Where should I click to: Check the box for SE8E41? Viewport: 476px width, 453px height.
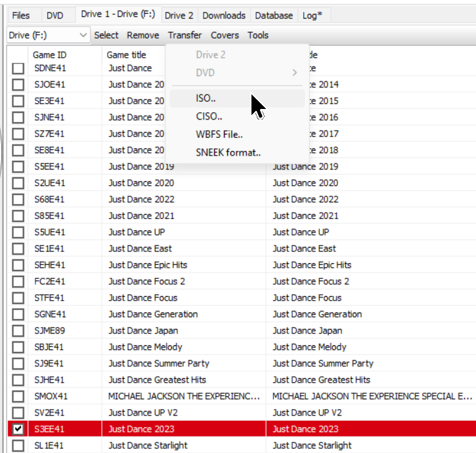coord(18,150)
